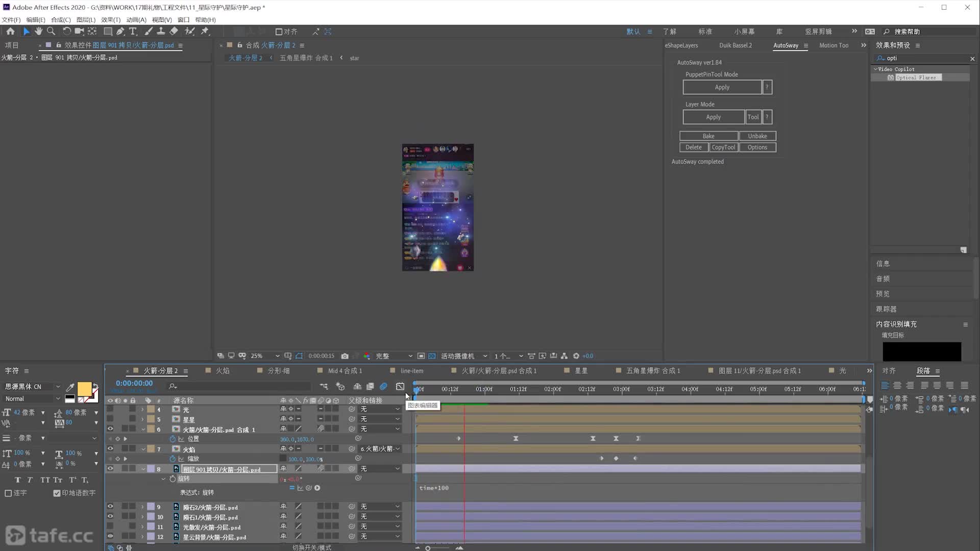Open the 文件(F) menu
The height and width of the screenshot is (551, 980).
point(11,19)
